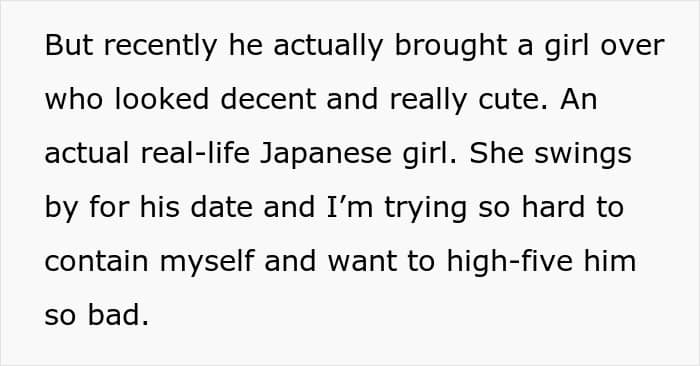
Task: Click on the word "contain"
Action: click(x=96, y=261)
